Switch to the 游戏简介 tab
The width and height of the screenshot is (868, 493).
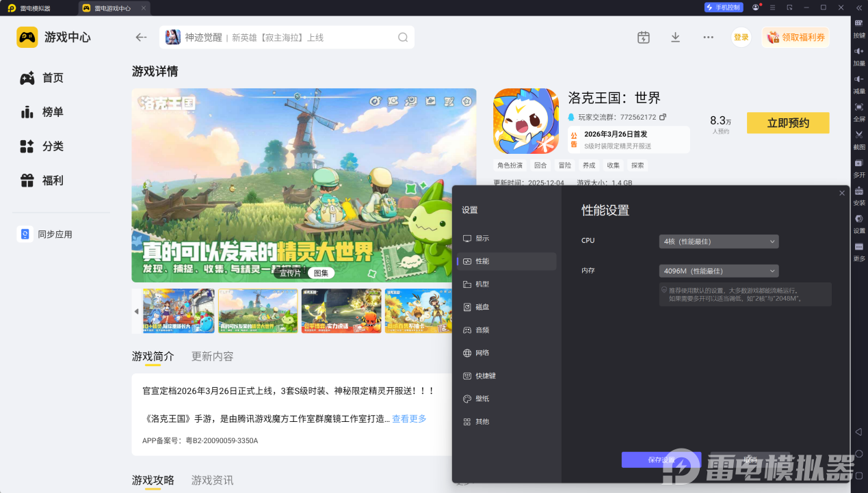[153, 356]
